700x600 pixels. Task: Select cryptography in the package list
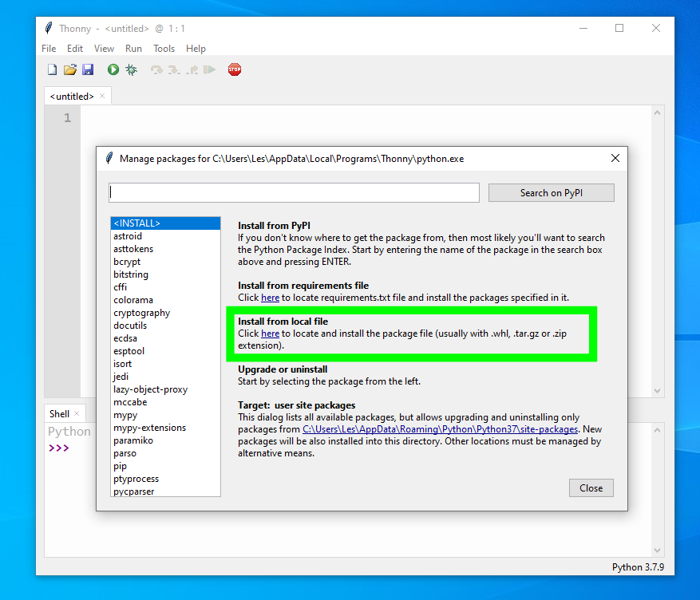point(165,313)
